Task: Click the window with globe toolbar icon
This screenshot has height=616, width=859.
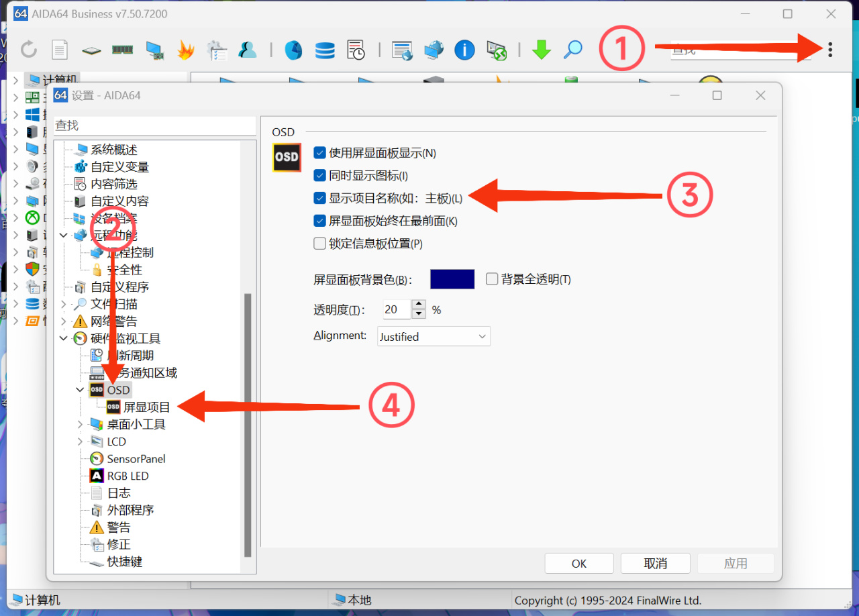Action: click(x=401, y=50)
